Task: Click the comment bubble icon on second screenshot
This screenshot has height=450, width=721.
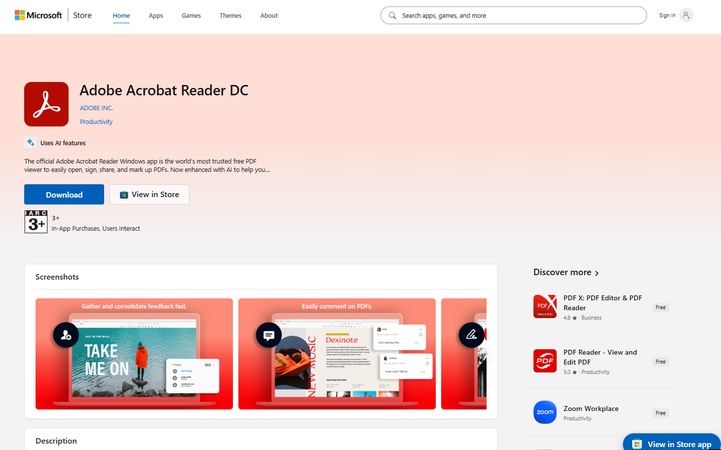Action: (269, 335)
